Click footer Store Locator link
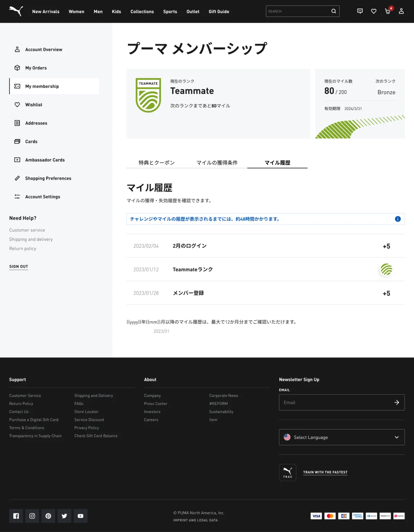 click(x=86, y=412)
